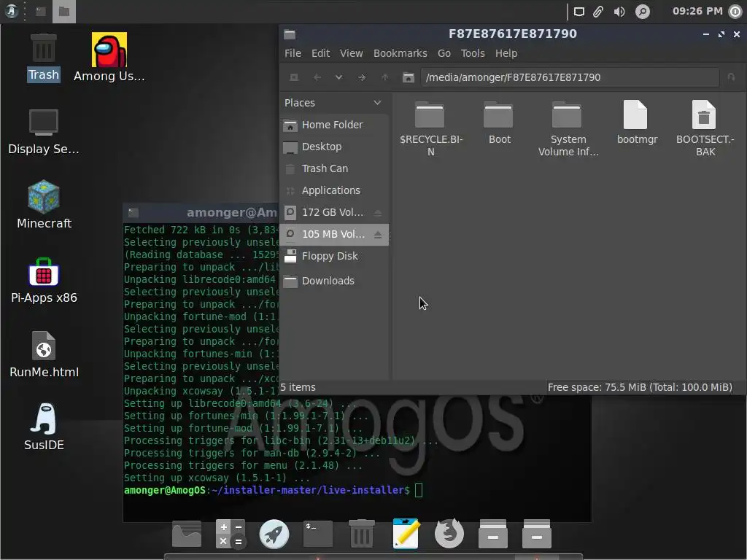
Task: Open the Go menu
Action: [x=444, y=53]
